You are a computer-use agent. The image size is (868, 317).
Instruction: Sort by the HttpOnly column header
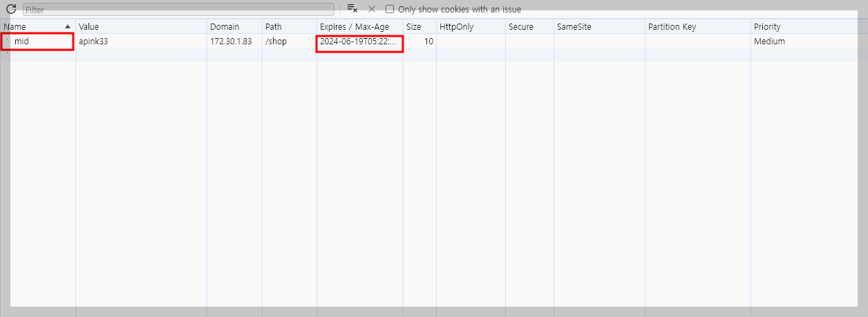click(x=471, y=26)
